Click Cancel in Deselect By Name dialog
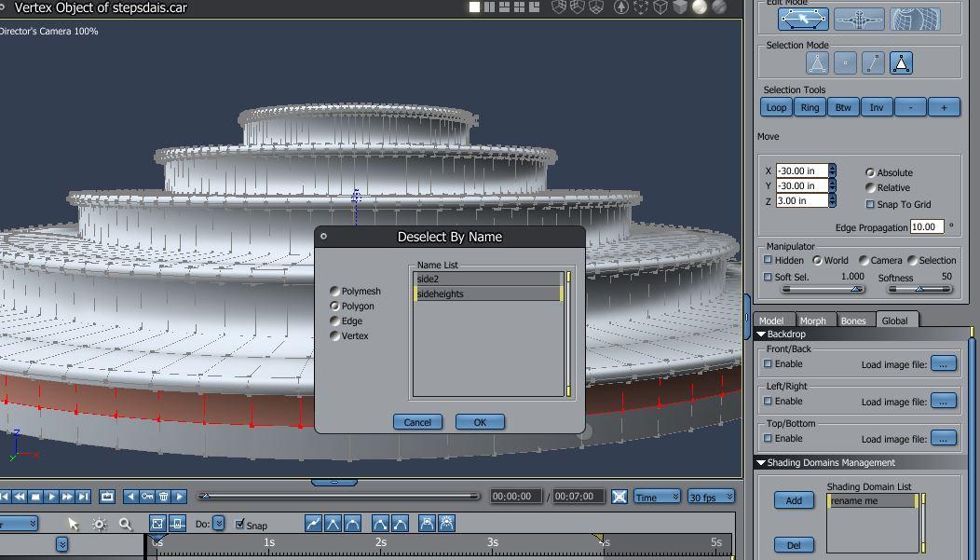 (417, 422)
